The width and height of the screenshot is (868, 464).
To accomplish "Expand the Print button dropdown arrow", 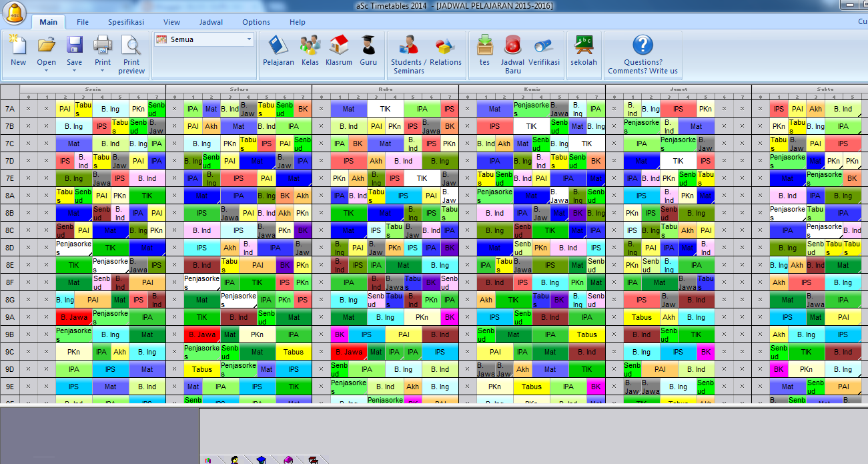I will (x=102, y=69).
